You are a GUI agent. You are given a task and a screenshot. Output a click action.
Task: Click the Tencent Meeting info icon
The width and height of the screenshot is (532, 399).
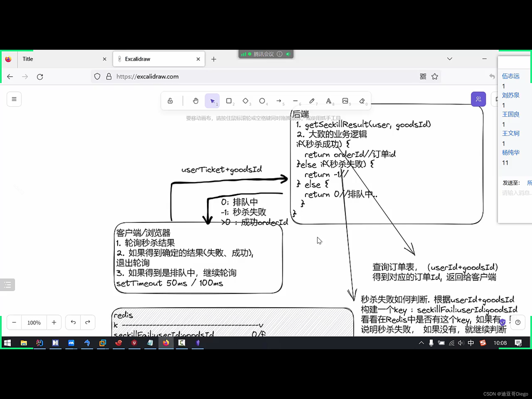click(279, 54)
